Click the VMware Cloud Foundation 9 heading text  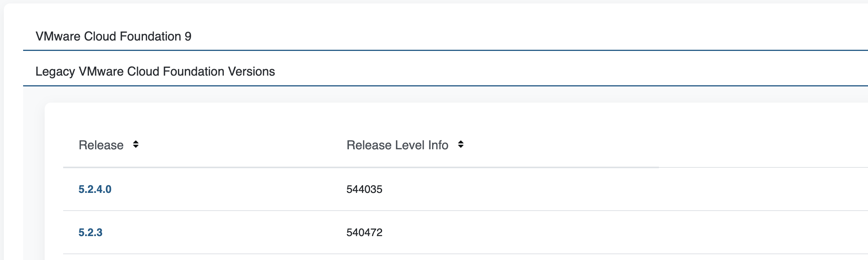113,36
